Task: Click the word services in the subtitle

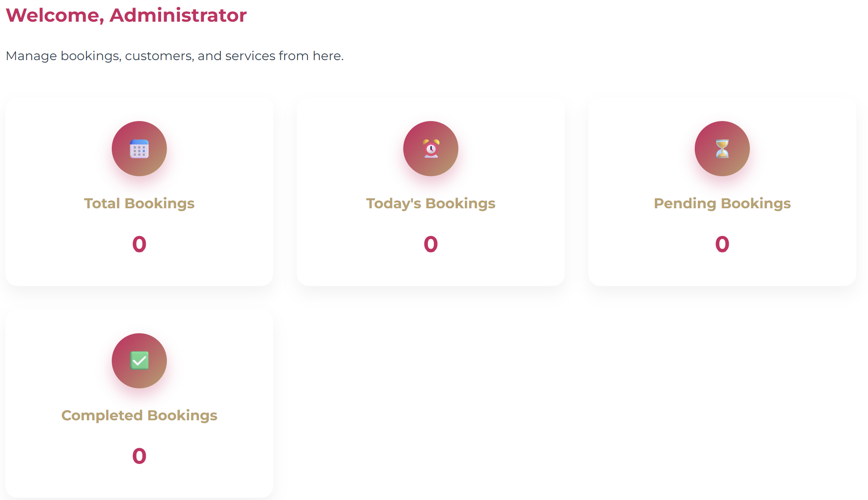Action: (250, 56)
